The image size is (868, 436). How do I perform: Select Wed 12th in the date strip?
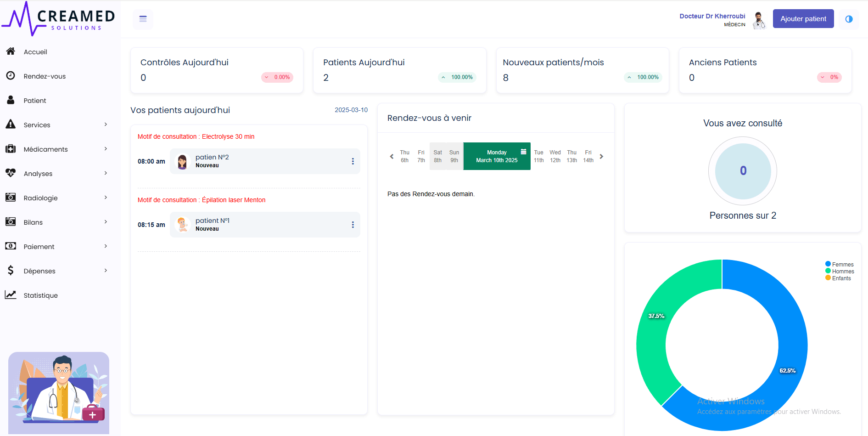click(555, 156)
